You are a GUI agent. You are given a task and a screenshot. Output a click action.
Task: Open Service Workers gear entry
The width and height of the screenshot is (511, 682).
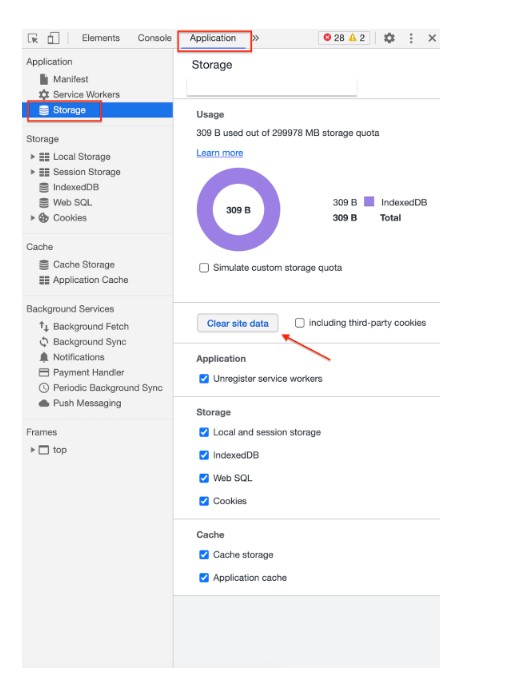79,94
